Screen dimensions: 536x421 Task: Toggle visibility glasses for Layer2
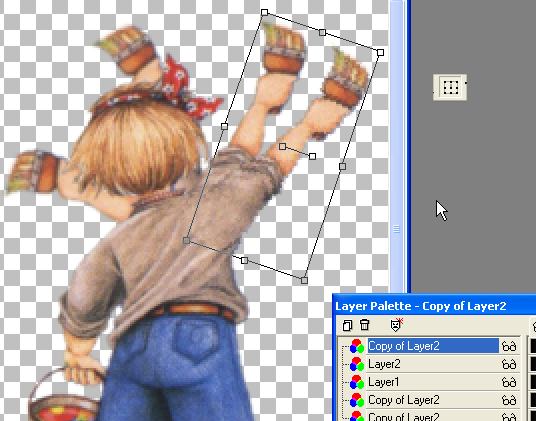pyautogui.click(x=509, y=364)
